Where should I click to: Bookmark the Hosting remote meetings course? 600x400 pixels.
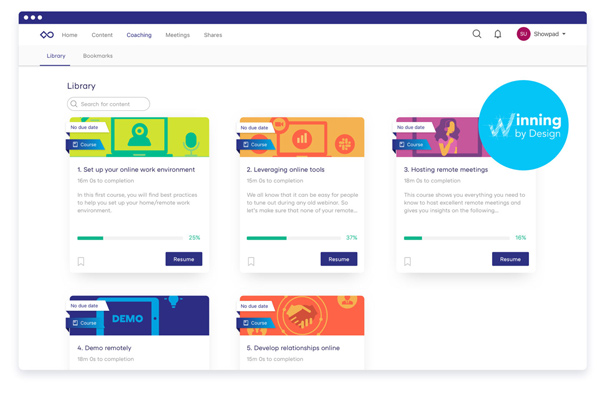(x=408, y=261)
